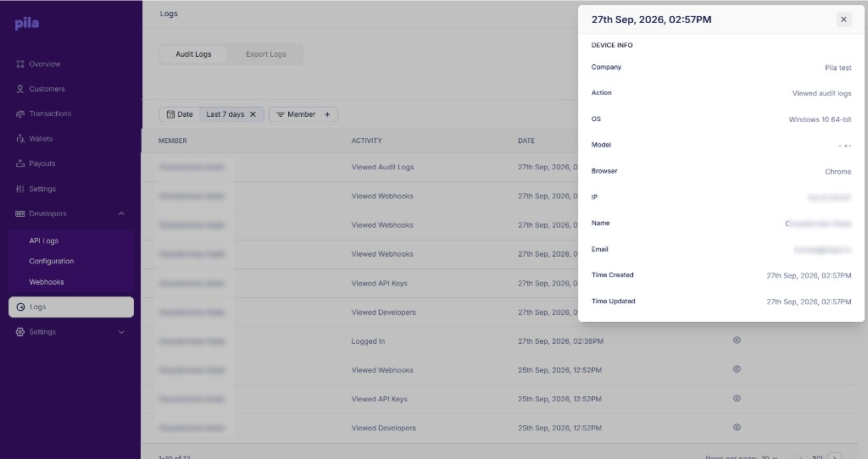Switch to the Export Logs tab

(265, 54)
